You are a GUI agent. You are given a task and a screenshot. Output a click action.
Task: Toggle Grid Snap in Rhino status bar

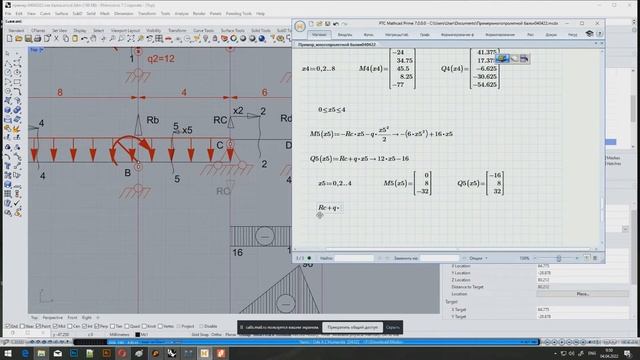click(x=201, y=334)
